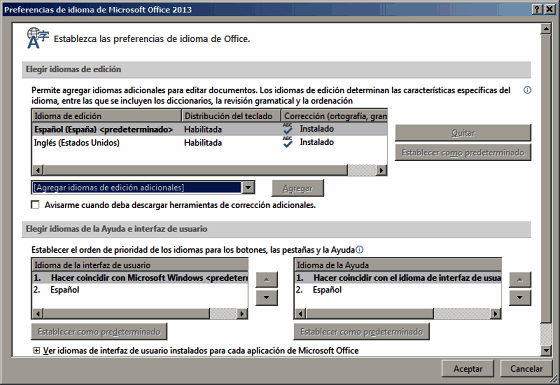560x385 pixels.
Task: Click 'Habilitada' in Español (España) row
Action: (203, 129)
